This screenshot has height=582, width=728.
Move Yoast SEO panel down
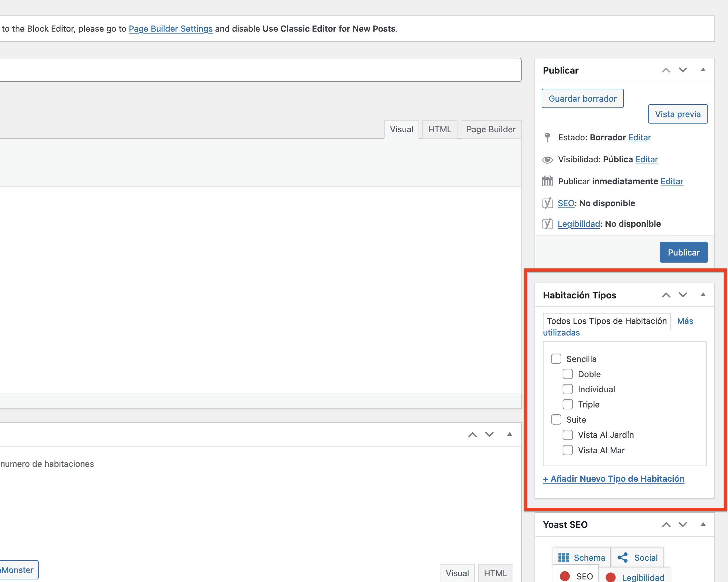[x=683, y=524]
